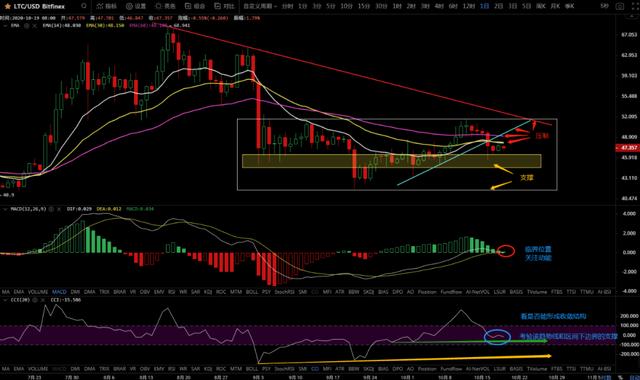Select highlighted MACD in MACD pane's indicator row

[x=59, y=292]
